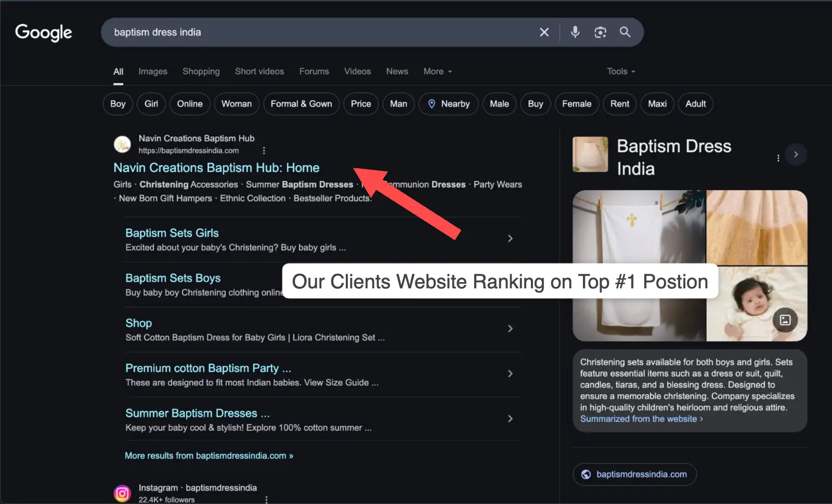Screen dimensions: 832x504
Task: Apply the Female filter chip
Action: [577, 104]
